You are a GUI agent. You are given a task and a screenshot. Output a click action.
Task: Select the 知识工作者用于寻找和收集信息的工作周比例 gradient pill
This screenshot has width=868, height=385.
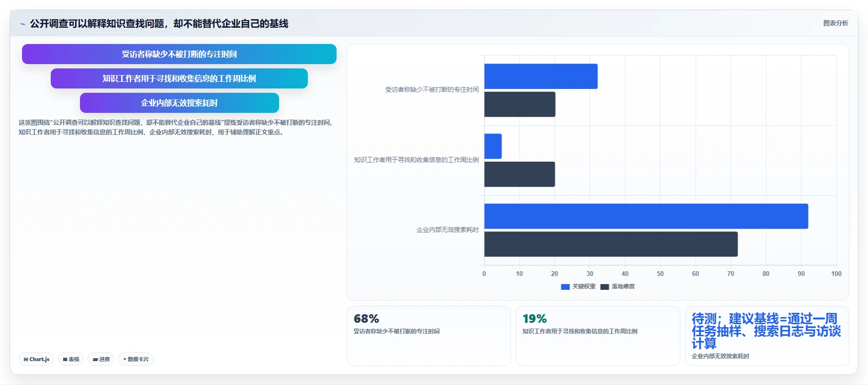click(x=179, y=78)
